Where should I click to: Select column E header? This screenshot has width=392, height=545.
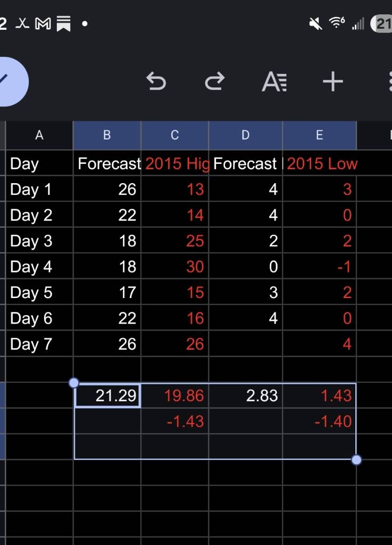coord(319,135)
